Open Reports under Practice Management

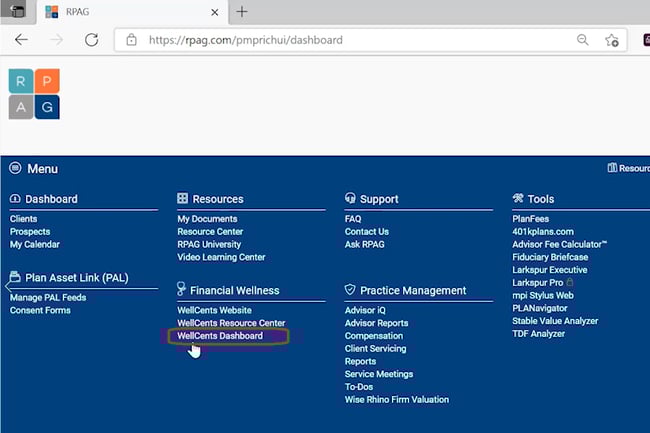361,362
